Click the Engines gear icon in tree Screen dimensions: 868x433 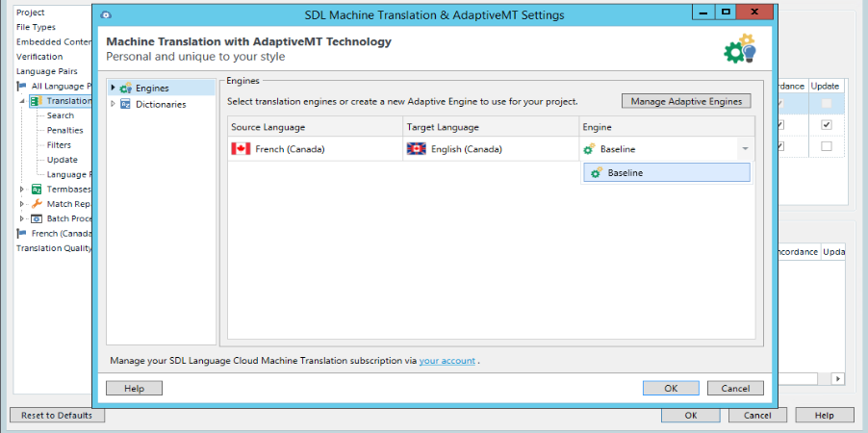pos(125,89)
